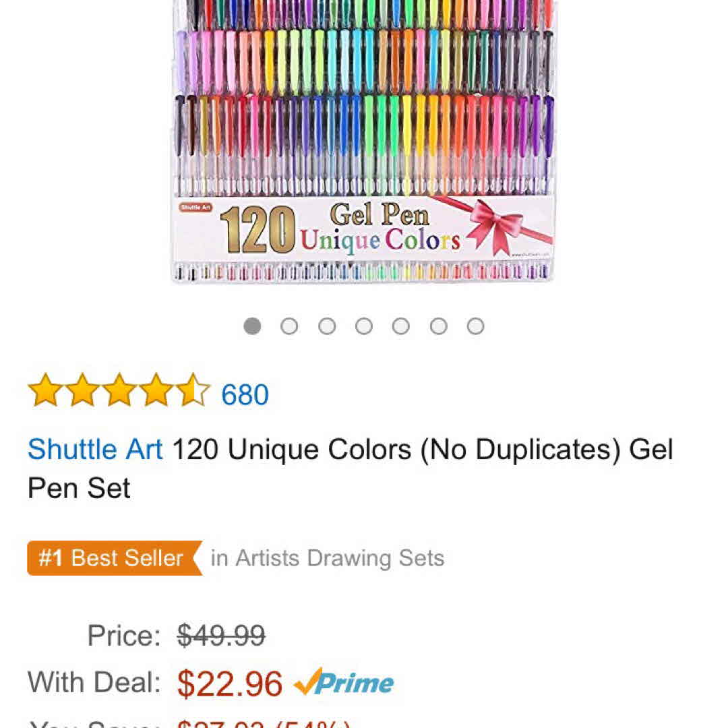Tap the 4.5 star rating icons
Viewport: 728px width, 728px height.
(119, 391)
